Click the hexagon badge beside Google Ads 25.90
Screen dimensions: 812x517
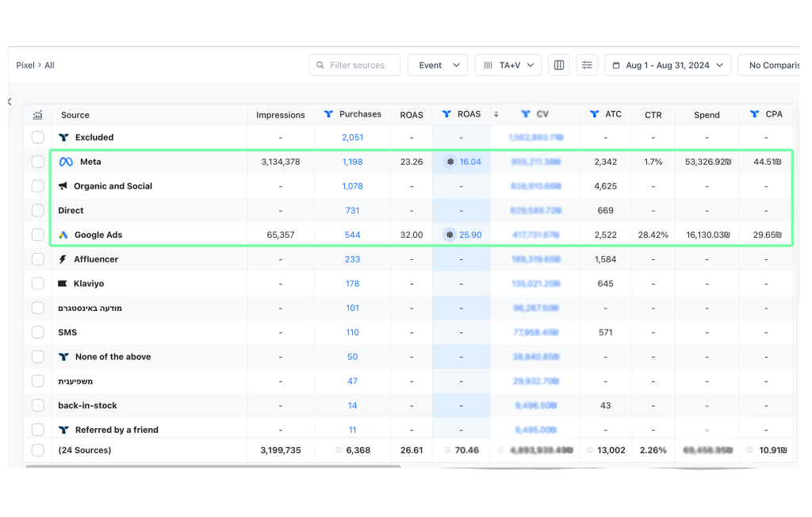[450, 235]
